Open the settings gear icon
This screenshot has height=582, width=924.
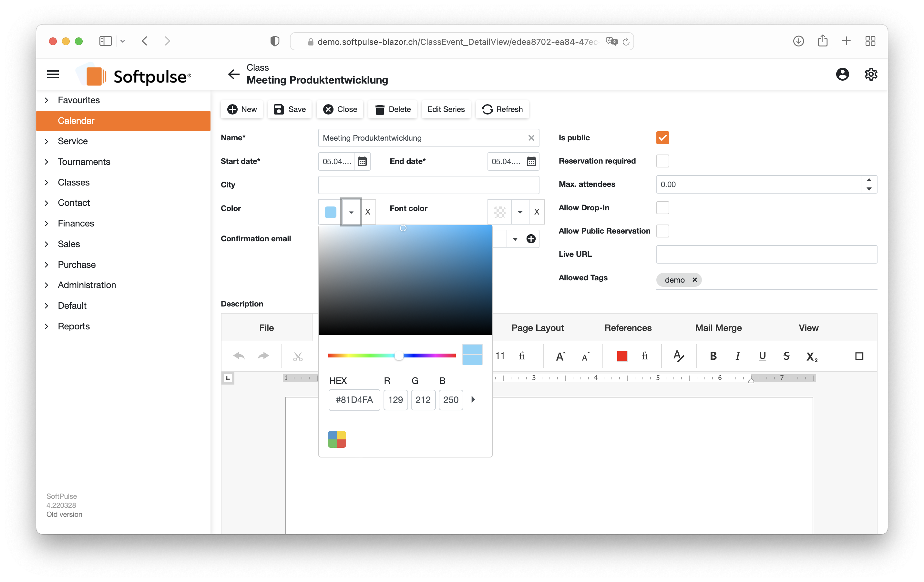coord(871,74)
